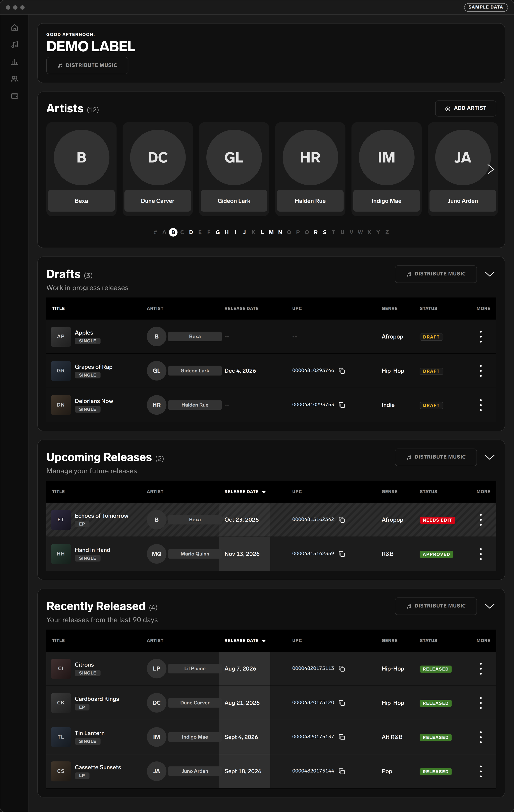Copy UPC for Delorians Now

coord(342,405)
